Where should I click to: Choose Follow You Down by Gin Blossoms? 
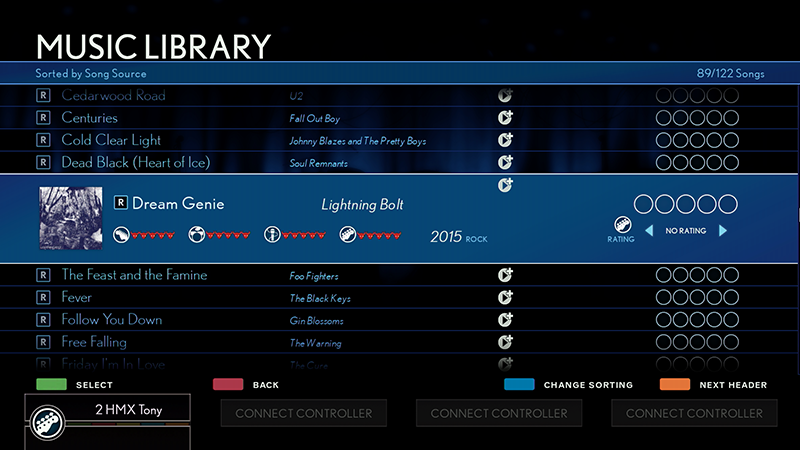(x=111, y=320)
